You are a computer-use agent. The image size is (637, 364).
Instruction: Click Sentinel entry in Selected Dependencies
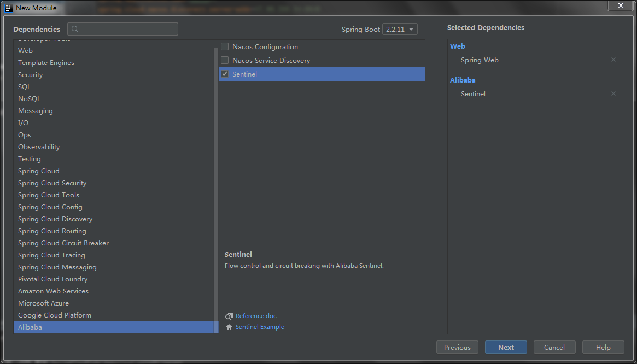474,94
